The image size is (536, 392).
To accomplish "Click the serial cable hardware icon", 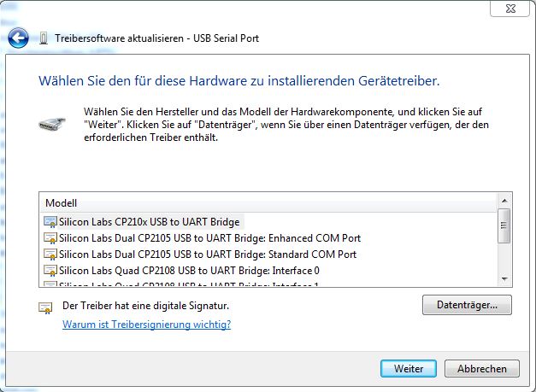I will click(x=52, y=124).
